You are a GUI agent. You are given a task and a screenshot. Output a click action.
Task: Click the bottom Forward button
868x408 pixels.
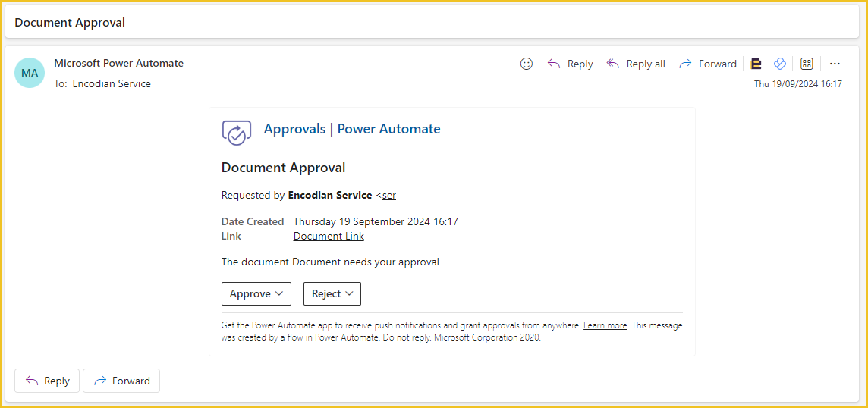(x=121, y=381)
